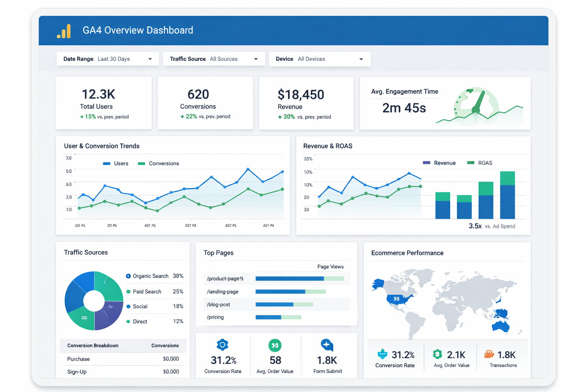This screenshot has width=588, height=392.
Task: Toggle the Conversions series in the legend
Action: pos(158,163)
